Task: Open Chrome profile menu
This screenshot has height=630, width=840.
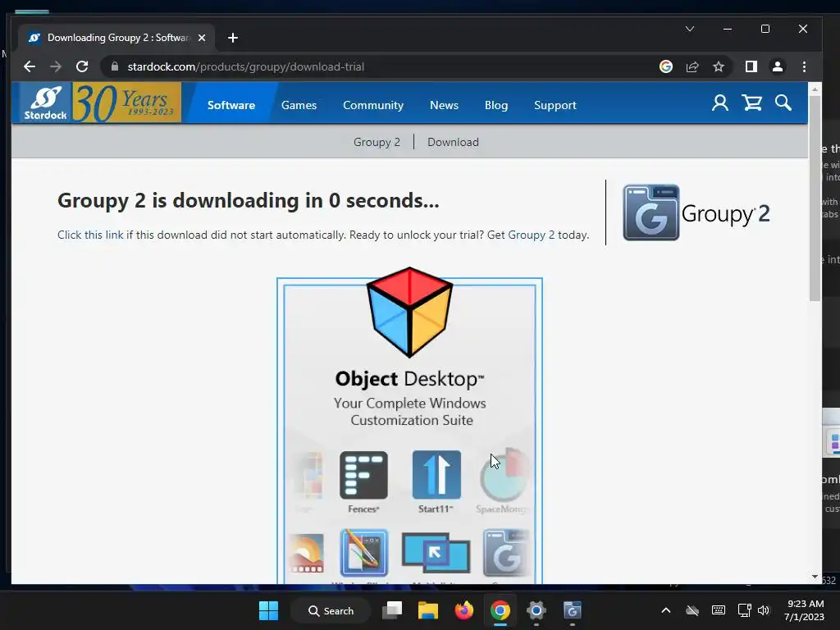Action: (x=778, y=66)
